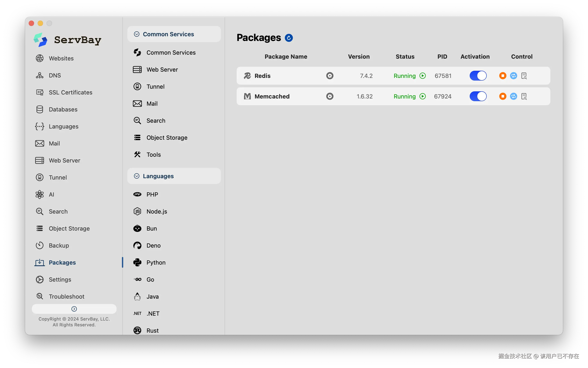Click the sidebar collapse arrow button
Image resolution: width=588 pixels, height=368 pixels.
74,309
